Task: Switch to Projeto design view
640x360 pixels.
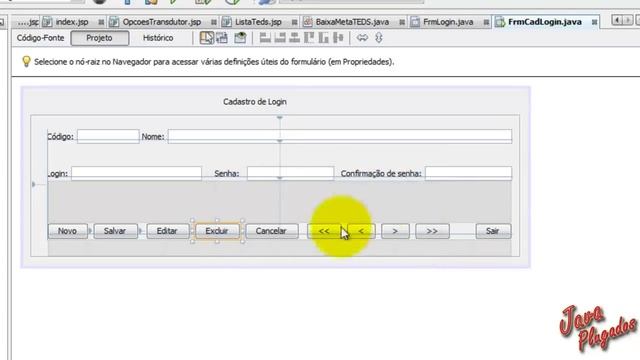Action: [x=100, y=38]
